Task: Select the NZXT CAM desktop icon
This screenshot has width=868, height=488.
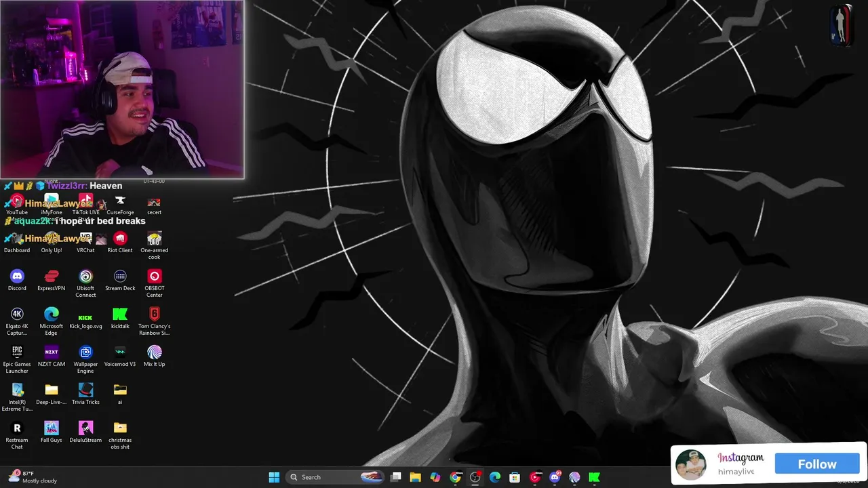Action: click(x=52, y=356)
